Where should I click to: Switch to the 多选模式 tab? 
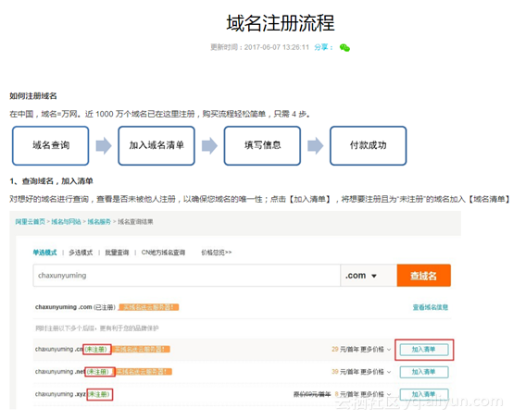pos(81,253)
